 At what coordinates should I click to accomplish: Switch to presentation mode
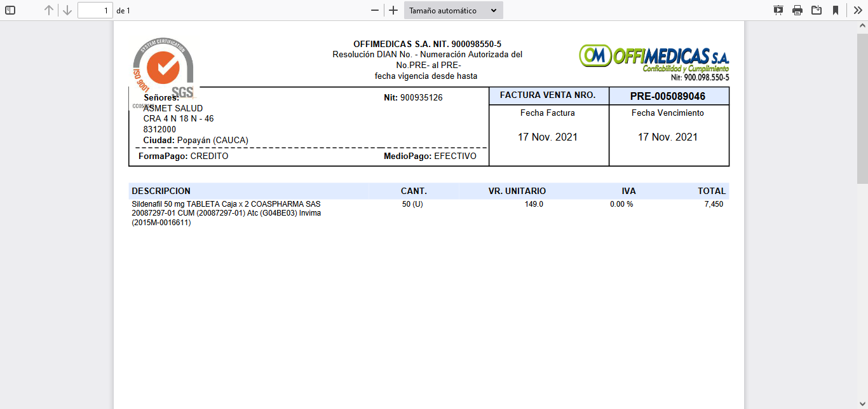778,10
